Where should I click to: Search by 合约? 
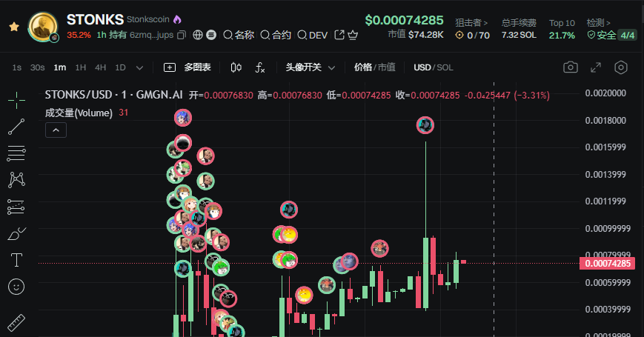tap(276, 36)
